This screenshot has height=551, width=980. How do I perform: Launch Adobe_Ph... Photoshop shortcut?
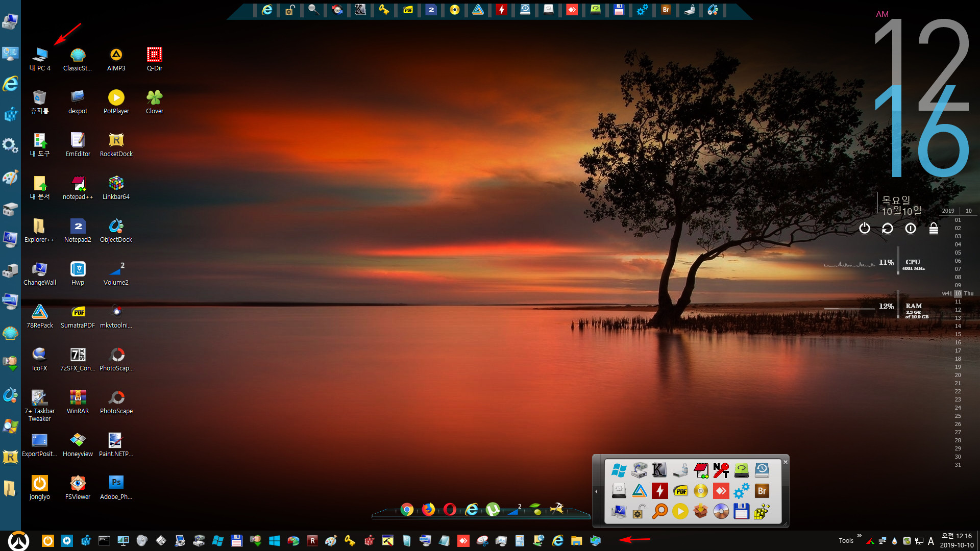click(116, 487)
